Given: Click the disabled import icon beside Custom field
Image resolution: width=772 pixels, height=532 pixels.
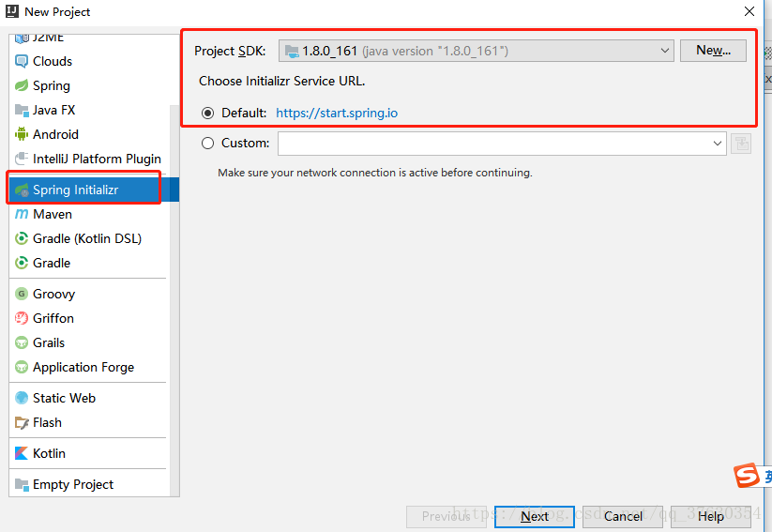Looking at the screenshot, I should pyautogui.click(x=740, y=144).
